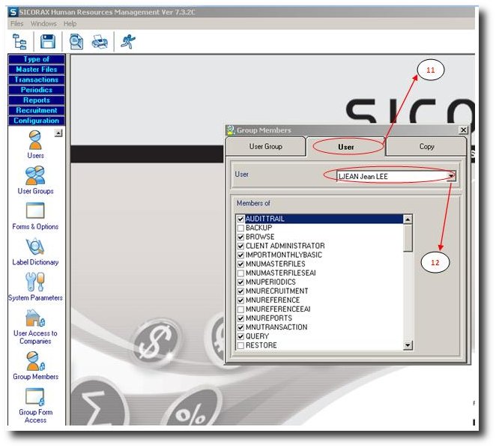This screenshot has width=496, height=448.
Task: Open User Groups from sidebar
Action: tap(35, 176)
